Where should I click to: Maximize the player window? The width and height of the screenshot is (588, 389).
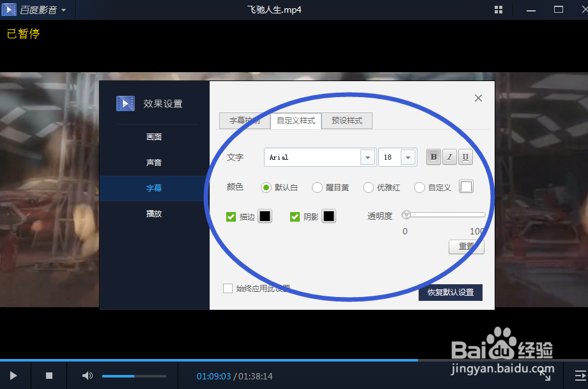point(559,10)
